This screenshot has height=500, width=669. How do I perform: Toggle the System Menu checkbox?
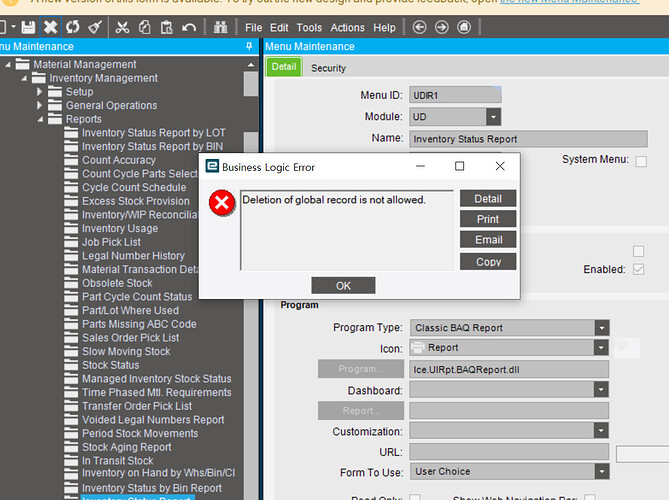click(641, 160)
